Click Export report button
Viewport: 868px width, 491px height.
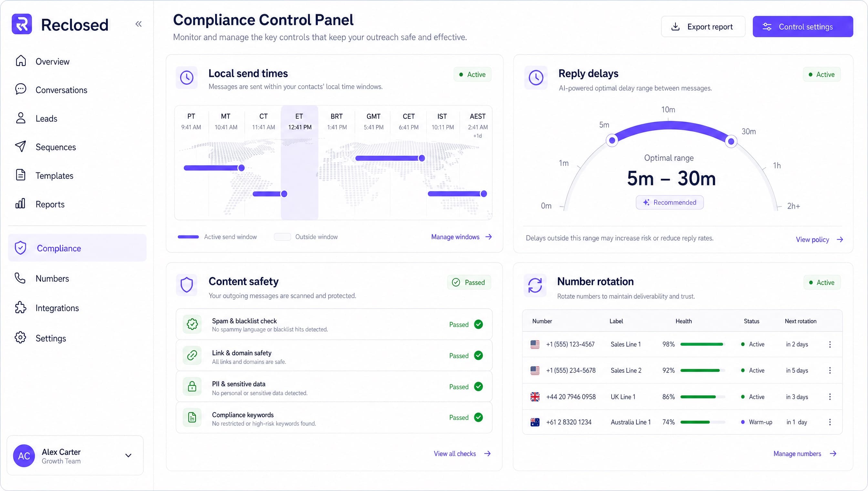(x=703, y=26)
